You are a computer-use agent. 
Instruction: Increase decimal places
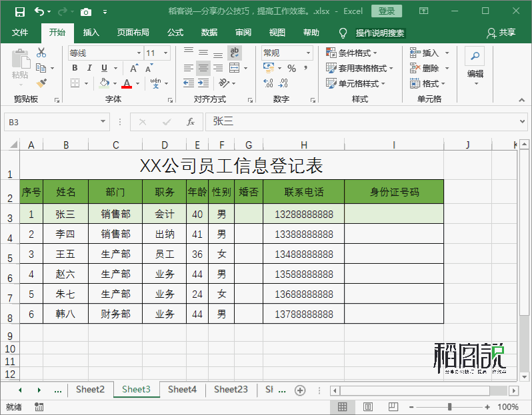[x=268, y=83]
